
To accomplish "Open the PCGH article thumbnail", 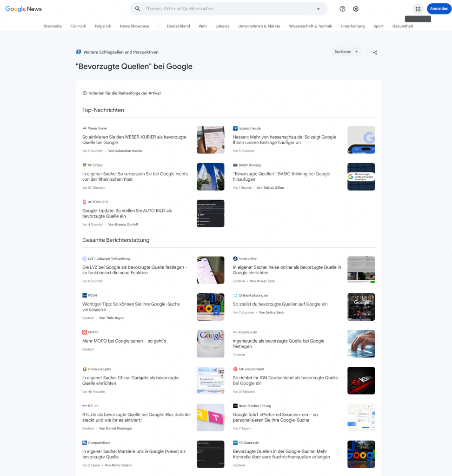I will coord(211,307).
